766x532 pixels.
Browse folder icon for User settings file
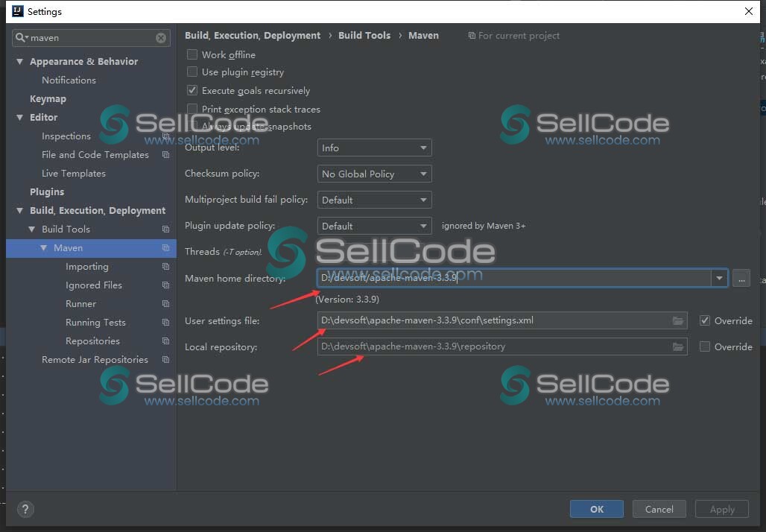(678, 320)
